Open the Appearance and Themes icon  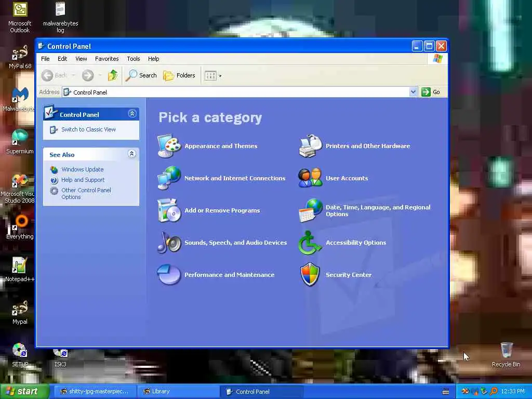(169, 146)
